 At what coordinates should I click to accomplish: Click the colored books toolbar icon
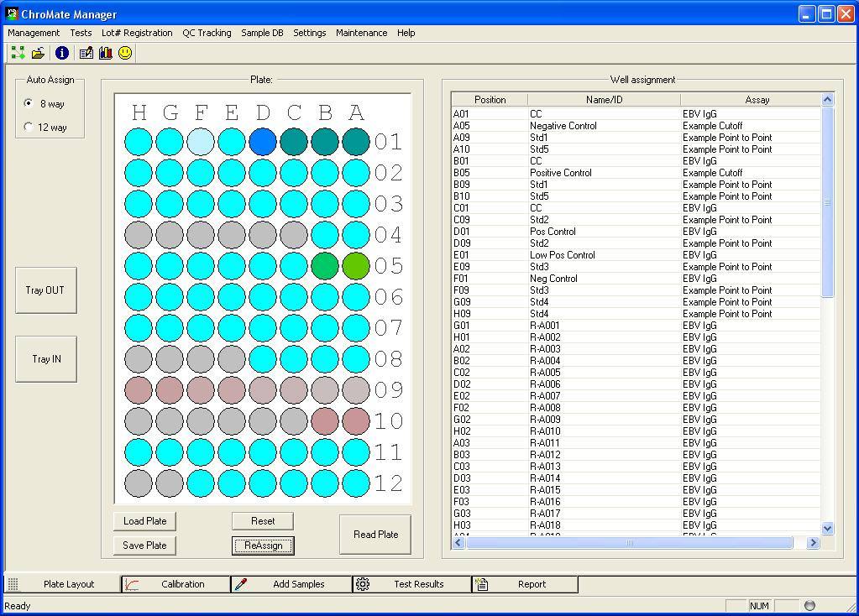coord(105,53)
